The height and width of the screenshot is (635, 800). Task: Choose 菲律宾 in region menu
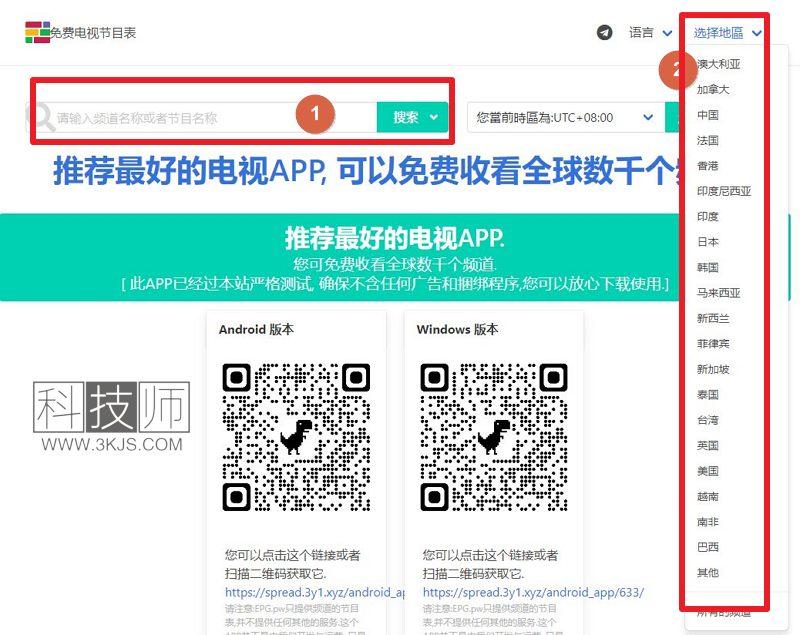(713, 344)
